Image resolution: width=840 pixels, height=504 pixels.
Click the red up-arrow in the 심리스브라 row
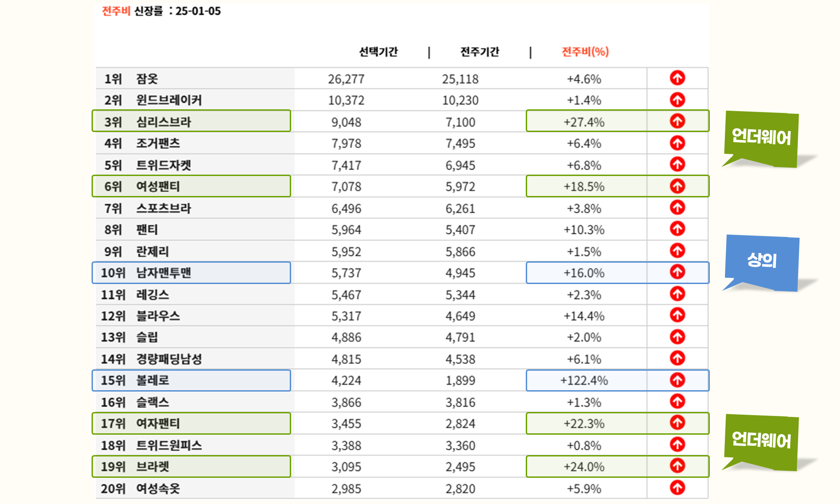[677, 121]
